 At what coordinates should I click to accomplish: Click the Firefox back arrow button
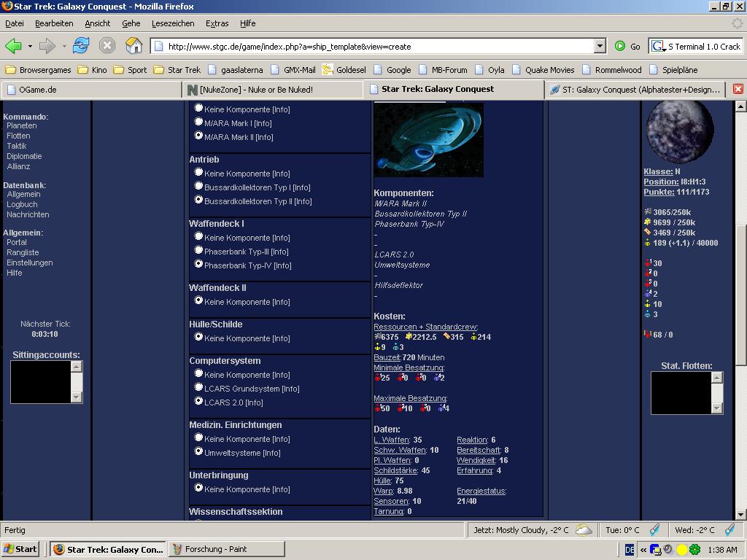[13, 46]
